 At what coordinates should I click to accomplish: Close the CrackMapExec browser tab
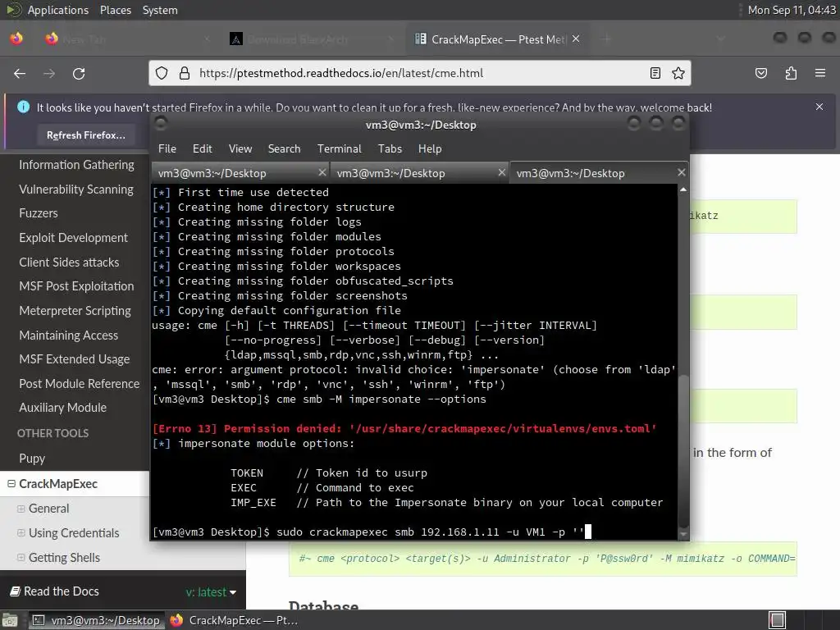[576, 39]
